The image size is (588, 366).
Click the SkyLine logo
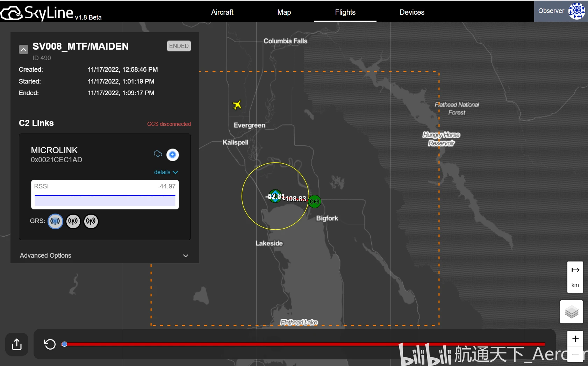pyautogui.click(x=37, y=13)
